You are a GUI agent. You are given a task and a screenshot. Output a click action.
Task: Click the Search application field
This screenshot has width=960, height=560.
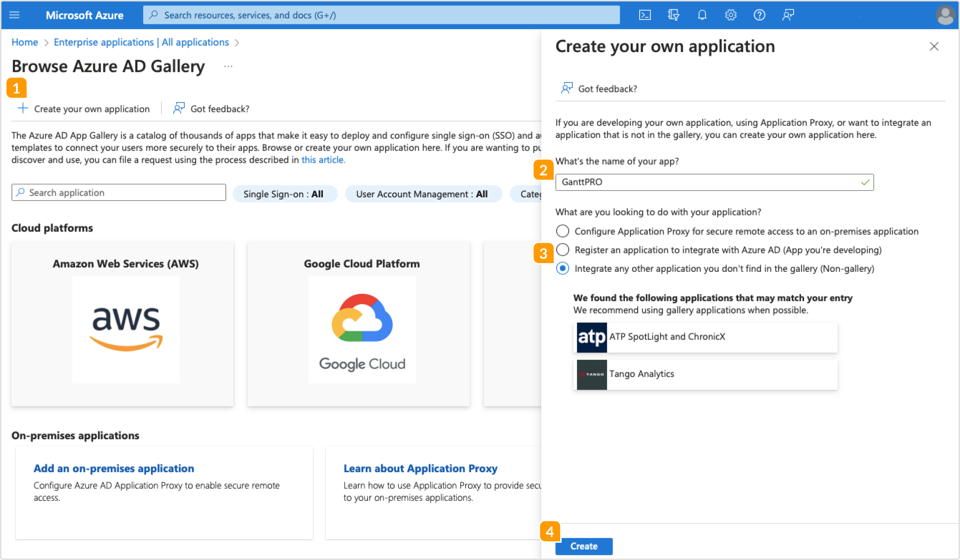click(119, 192)
